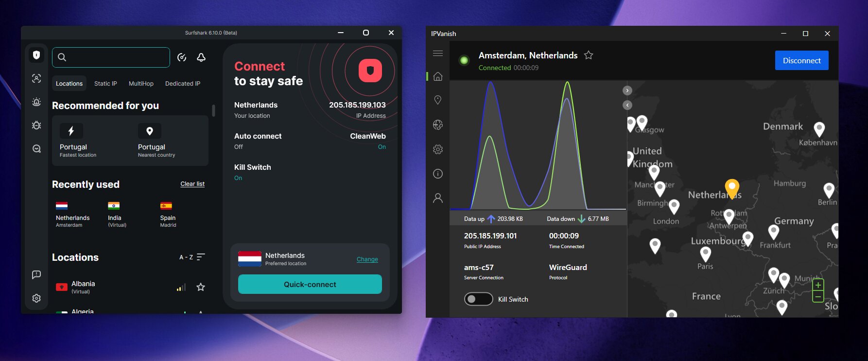Viewport: 868px width, 361px height.
Task: Select the Luxembourg map pin
Action: click(x=748, y=238)
